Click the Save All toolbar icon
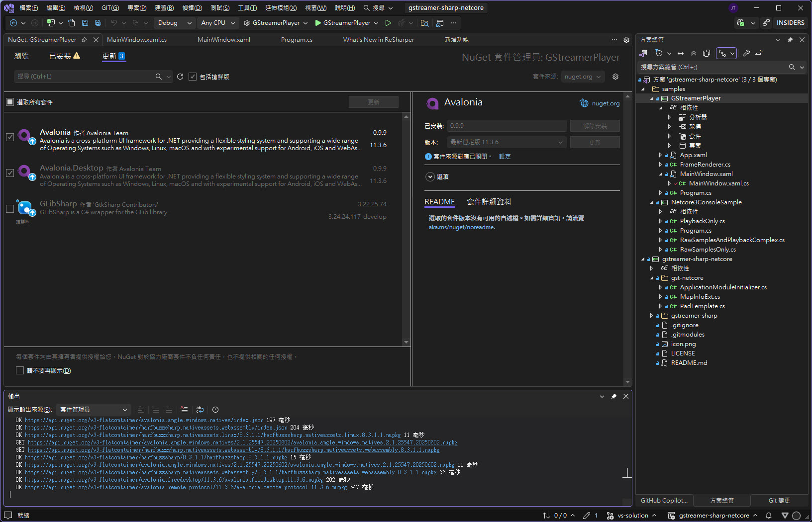 click(x=98, y=23)
